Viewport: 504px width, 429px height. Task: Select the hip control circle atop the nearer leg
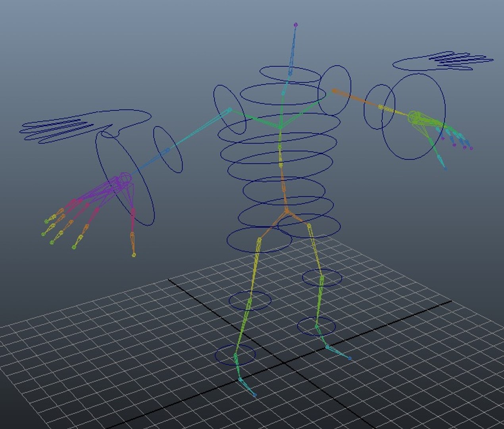[x=259, y=240]
